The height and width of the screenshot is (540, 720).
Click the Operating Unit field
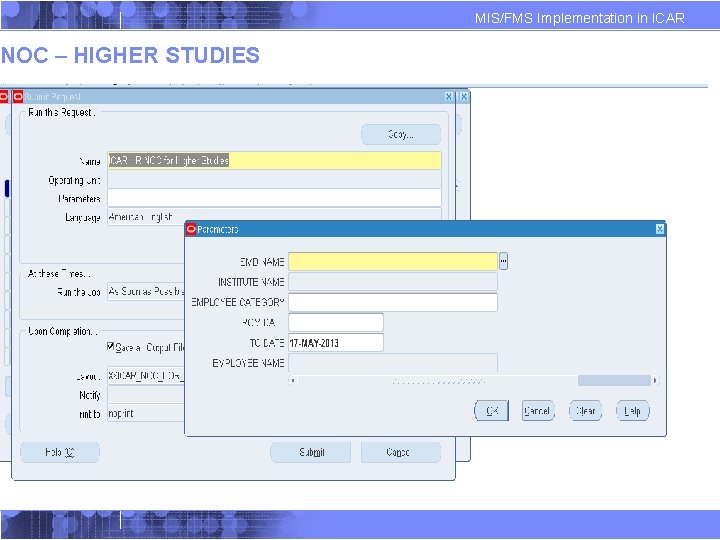coord(275,180)
